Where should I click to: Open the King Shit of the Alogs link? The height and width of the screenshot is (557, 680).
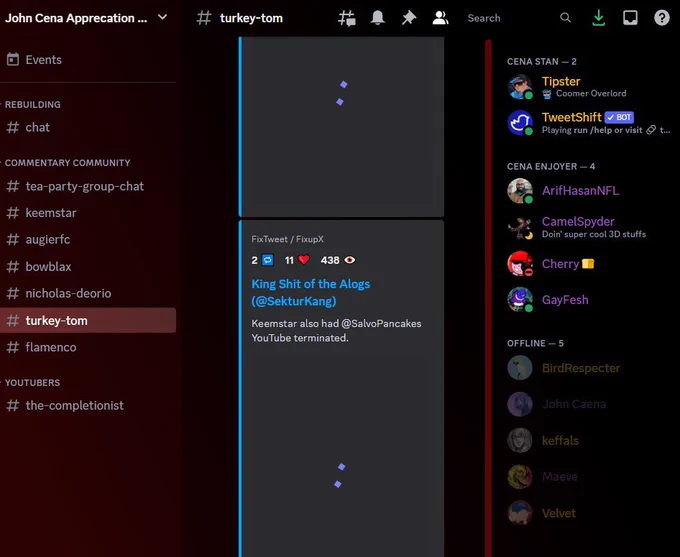311,292
